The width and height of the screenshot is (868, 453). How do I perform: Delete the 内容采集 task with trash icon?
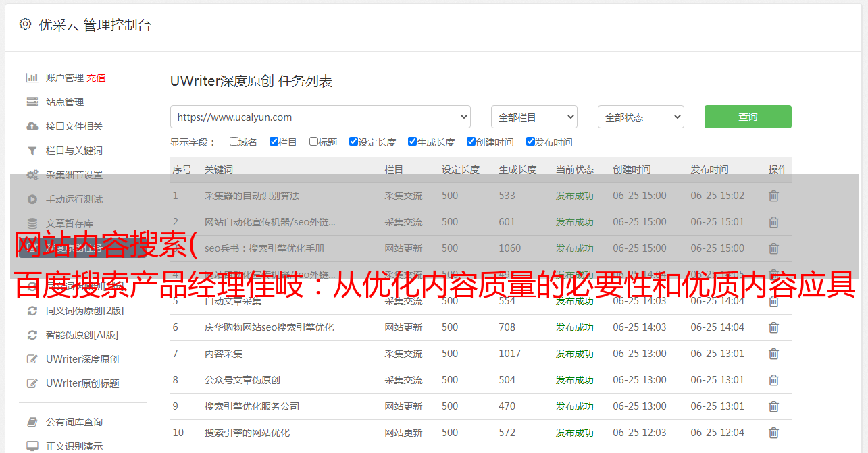click(773, 354)
